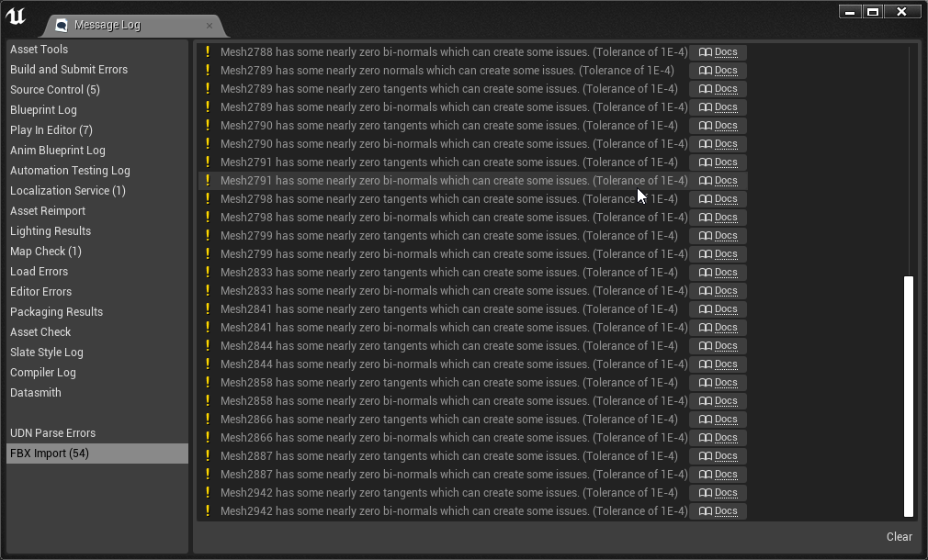Select the FBX Import (54) category
Screen dimensions: 928x560
(51, 453)
